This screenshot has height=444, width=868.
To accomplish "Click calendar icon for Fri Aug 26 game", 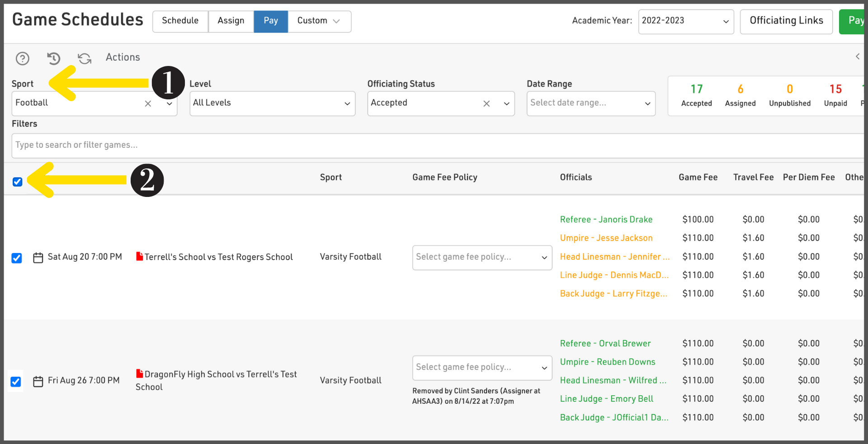I will (x=38, y=381).
